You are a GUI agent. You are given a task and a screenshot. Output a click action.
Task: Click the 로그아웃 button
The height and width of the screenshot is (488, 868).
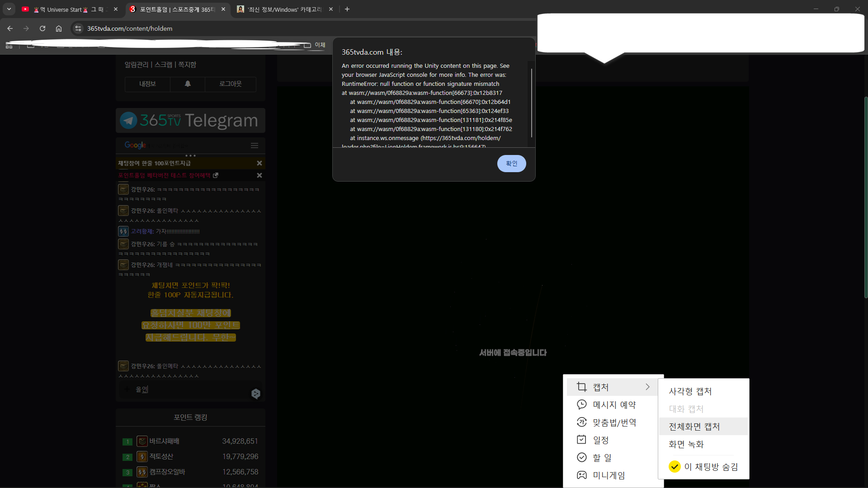(x=230, y=84)
